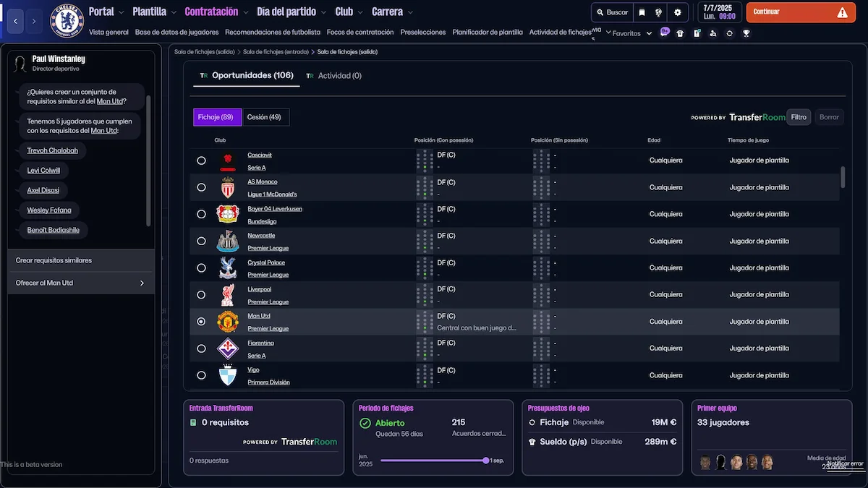Viewport: 868px width, 488px height.
Task: Open the team shirt shortcut icon
Action: point(680,33)
